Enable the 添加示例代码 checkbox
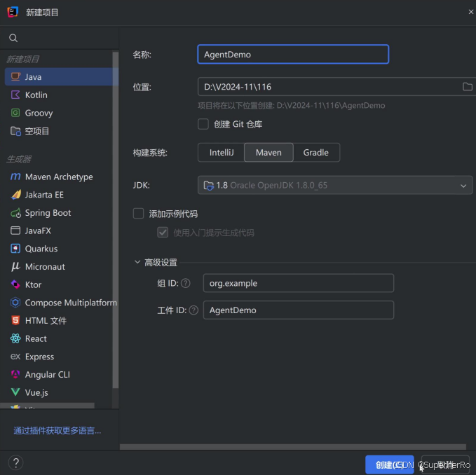 point(138,214)
